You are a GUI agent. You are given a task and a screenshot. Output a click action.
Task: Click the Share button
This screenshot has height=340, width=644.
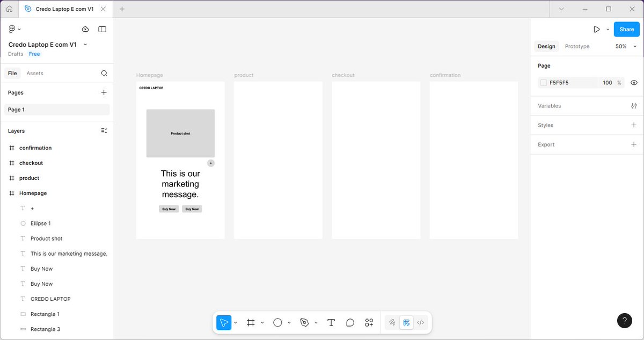(x=626, y=30)
